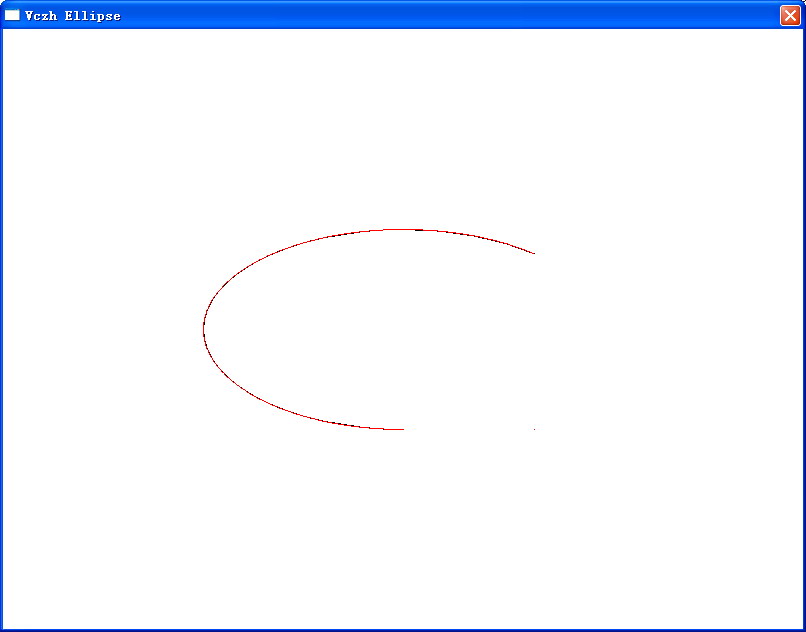Click the top-right corner of the white canvas
The image size is (806, 632).
[x=799, y=32]
